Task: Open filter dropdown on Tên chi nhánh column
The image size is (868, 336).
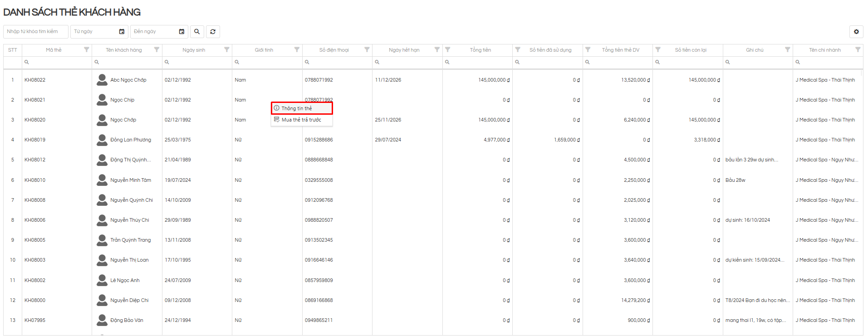Action: coord(858,50)
